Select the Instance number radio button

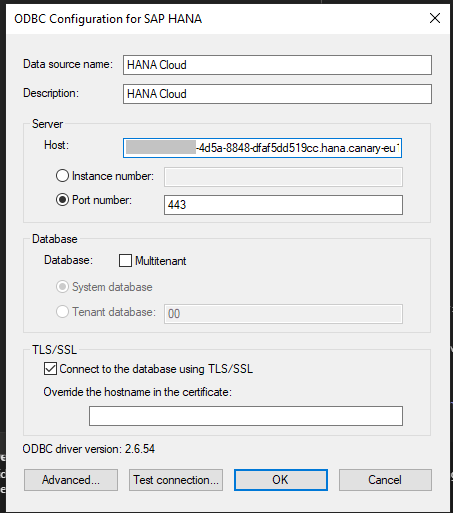click(62, 176)
